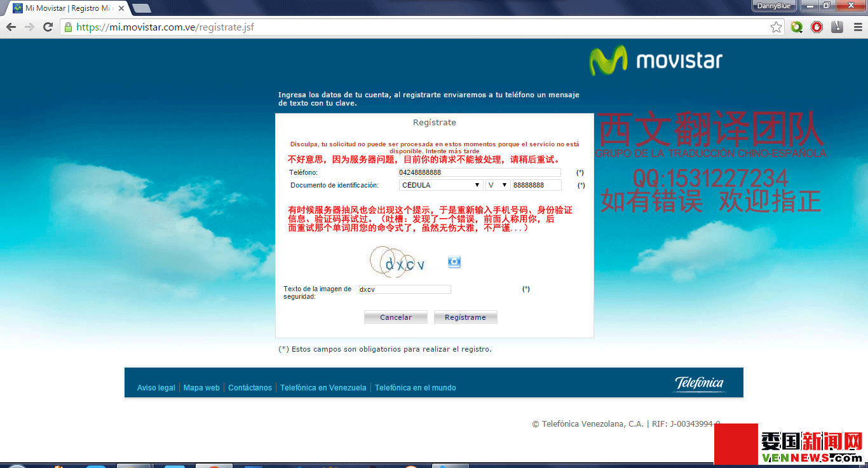Image resolution: width=868 pixels, height=468 pixels.
Task: Open a new browser tab
Action: coord(141,8)
